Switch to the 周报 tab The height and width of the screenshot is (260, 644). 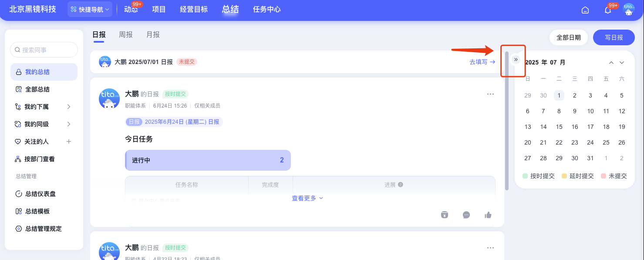pos(126,34)
